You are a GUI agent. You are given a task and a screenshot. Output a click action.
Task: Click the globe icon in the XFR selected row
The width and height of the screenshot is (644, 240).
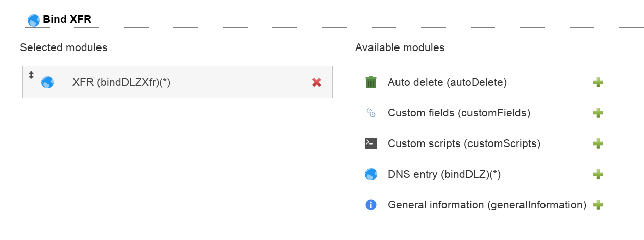[47, 82]
